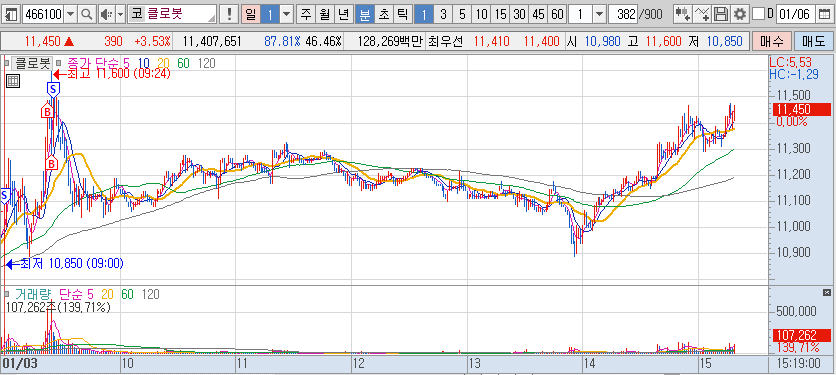Click the open price 10,980 after 시
The width and height of the screenshot is (836, 375).
604,41
